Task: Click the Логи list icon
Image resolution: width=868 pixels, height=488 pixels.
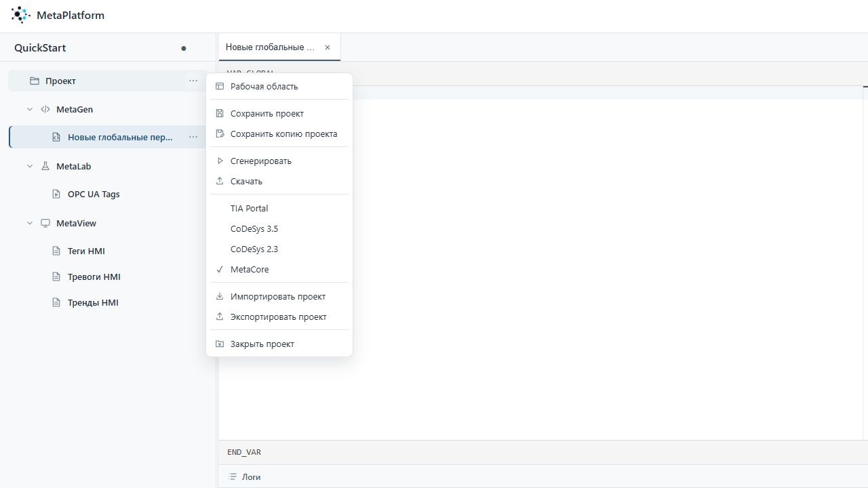Action: pyautogui.click(x=233, y=477)
